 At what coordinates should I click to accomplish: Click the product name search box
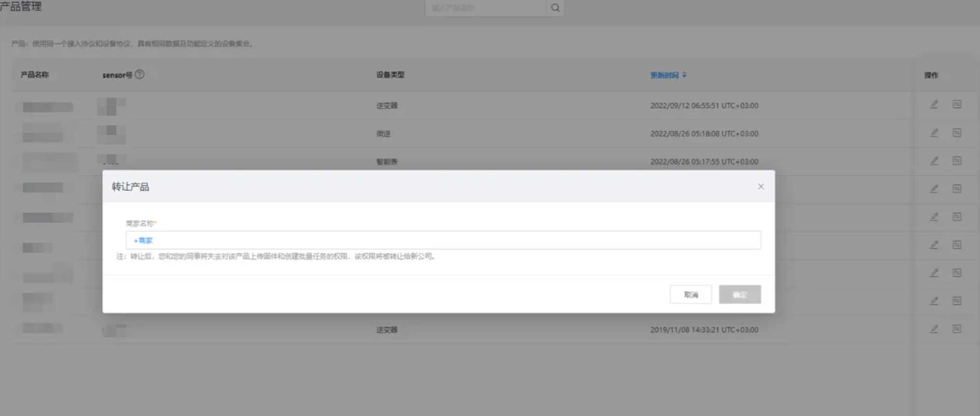[485, 8]
